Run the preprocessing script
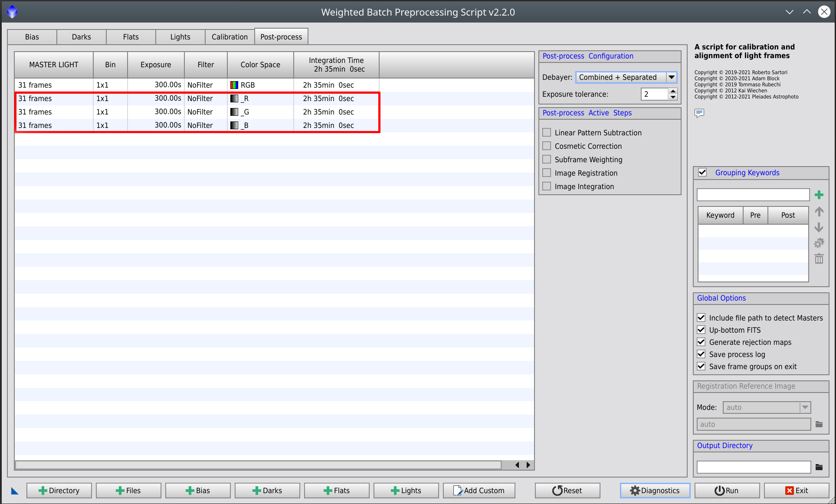836x504 pixels. [x=727, y=491]
